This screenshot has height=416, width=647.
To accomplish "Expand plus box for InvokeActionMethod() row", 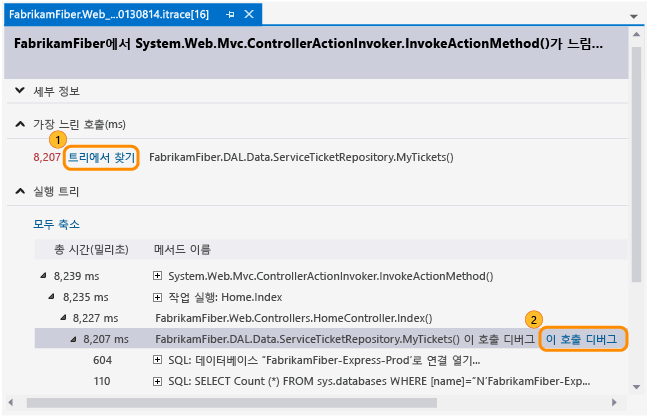I will 157,276.
